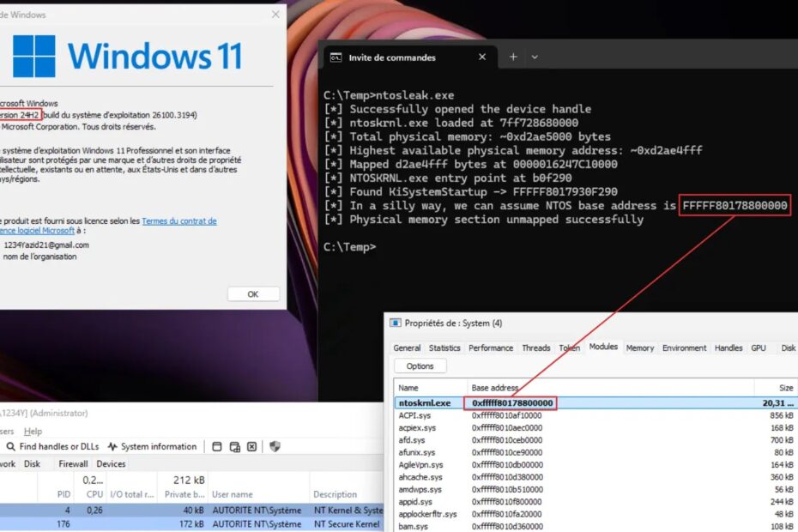Expand the terminal new-tab dropdown chevron

tap(535, 57)
